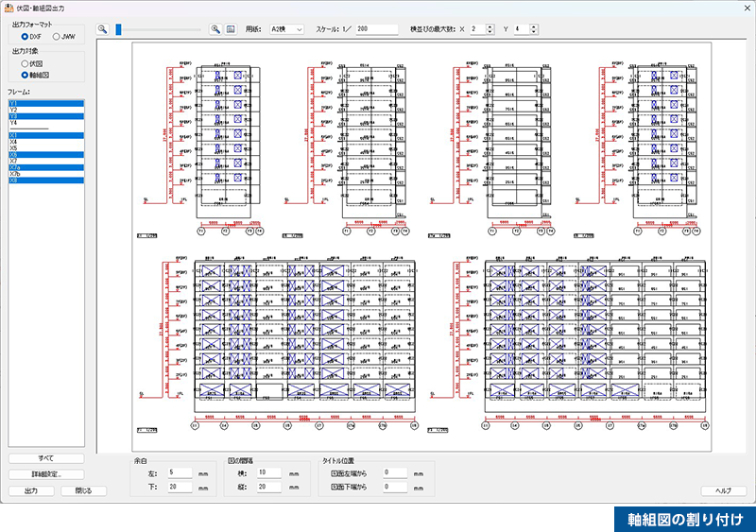The height and width of the screenshot is (532, 756).
Task: Open 詳細設定 detailed settings
Action: click(45, 474)
